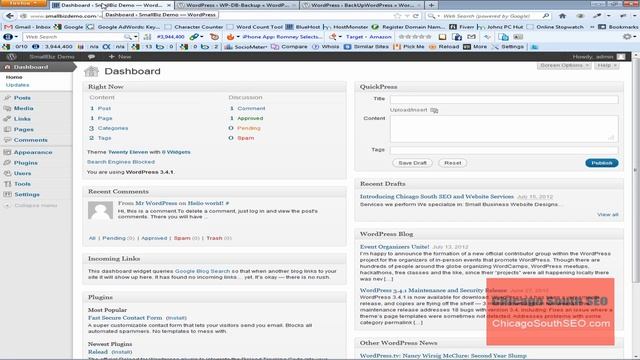This screenshot has width=640, height=360.
Task: Click the Plugins plug icon in the sidebar
Action: click(x=7, y=163)
